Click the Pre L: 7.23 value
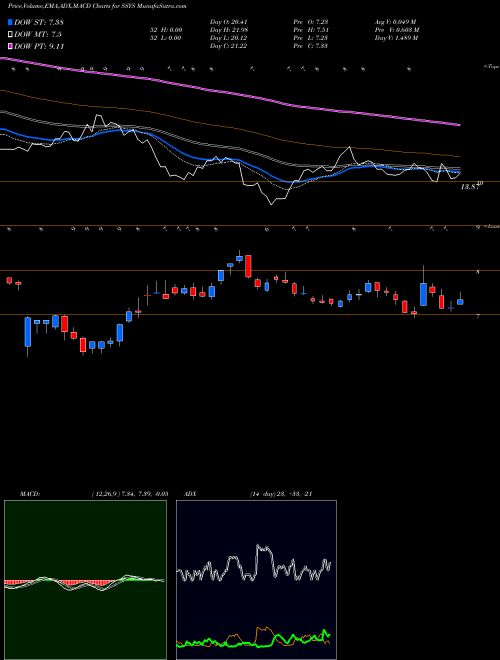This screenshot has height=660, width=500. (313, 38)
